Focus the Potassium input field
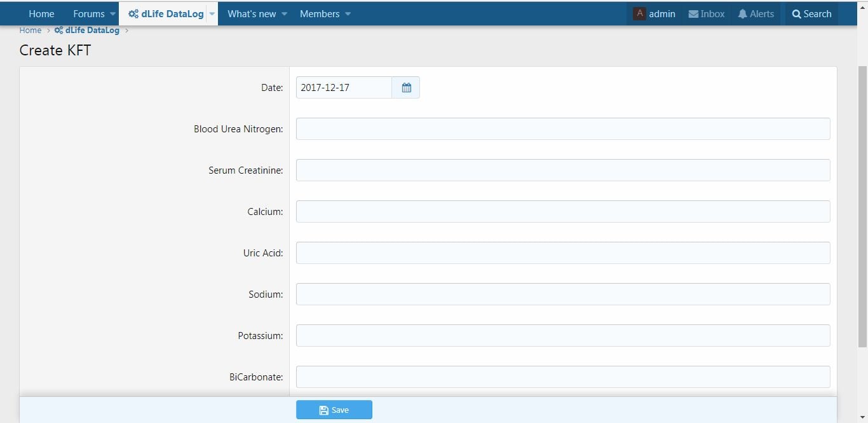Image resolution: width=868 pixels, height=423 pixels. pos(563,335)
